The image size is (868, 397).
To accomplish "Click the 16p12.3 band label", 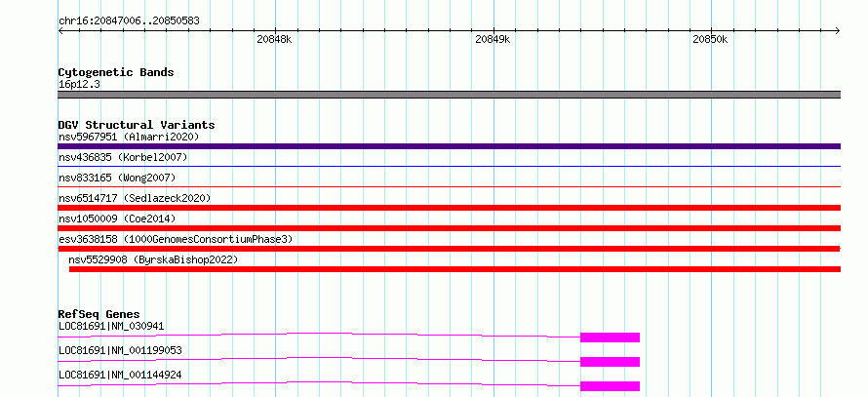I will tap(79, 84).
